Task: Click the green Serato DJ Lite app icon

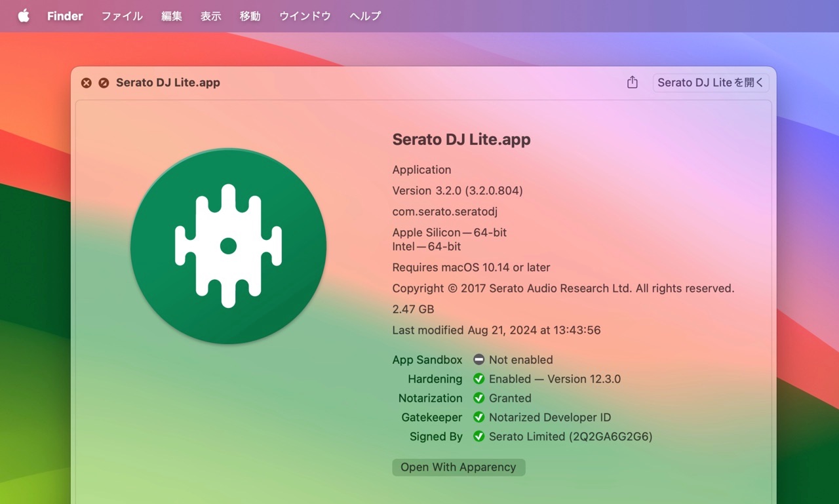Action: click(228, 246)
